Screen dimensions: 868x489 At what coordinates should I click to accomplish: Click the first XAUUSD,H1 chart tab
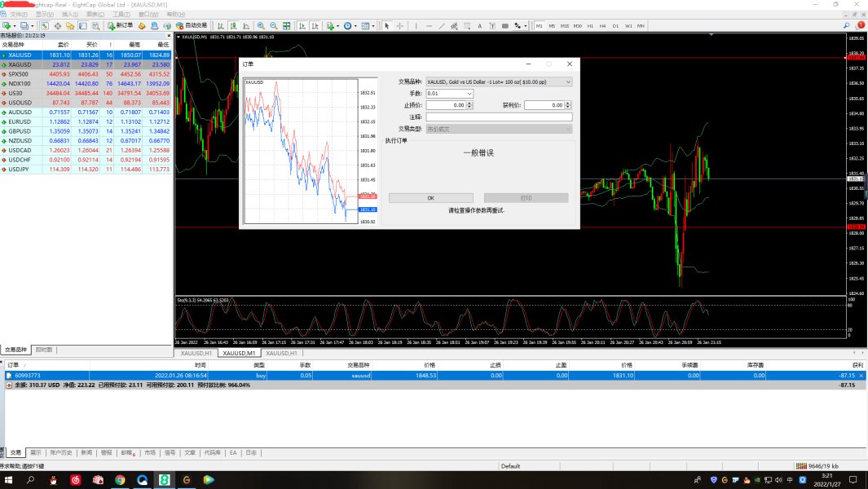[196, 353]
